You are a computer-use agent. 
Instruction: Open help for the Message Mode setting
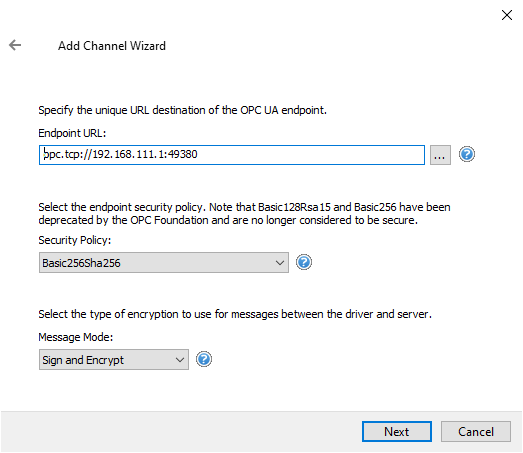[203, 359]
